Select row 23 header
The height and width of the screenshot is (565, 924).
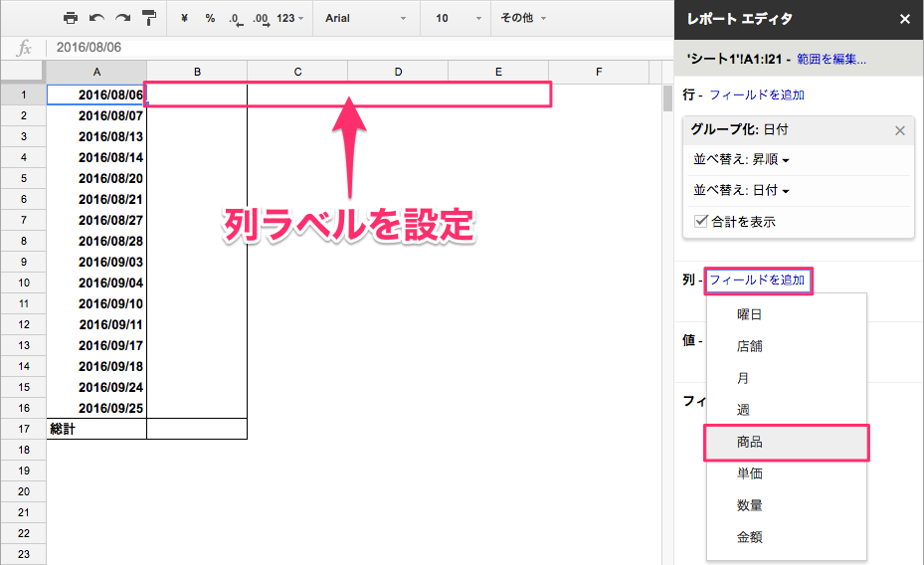click(x=24, y=554)
